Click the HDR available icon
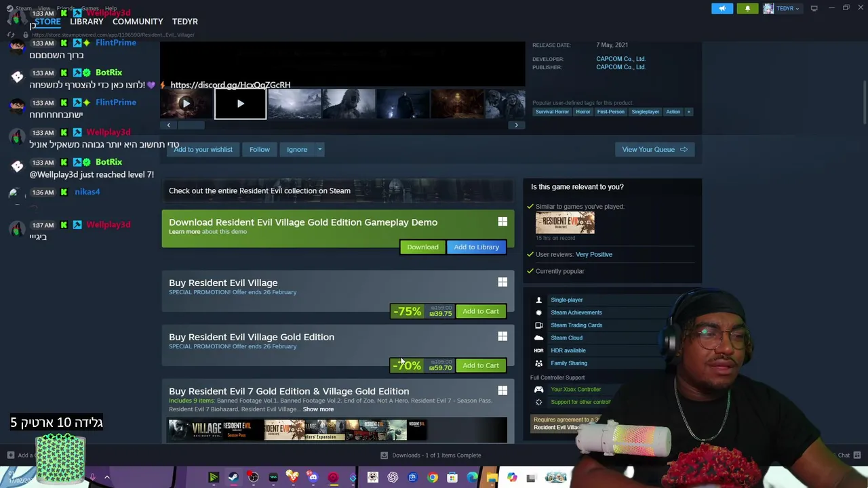868x488 pixels. tap(539, 350)
